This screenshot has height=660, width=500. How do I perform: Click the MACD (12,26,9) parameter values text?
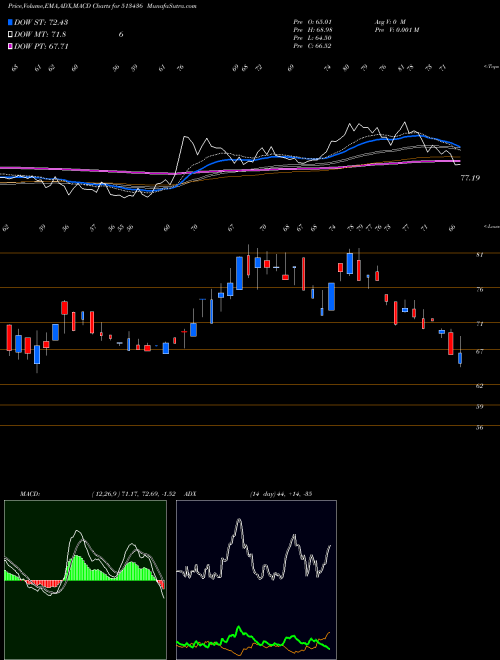point(136,494)
